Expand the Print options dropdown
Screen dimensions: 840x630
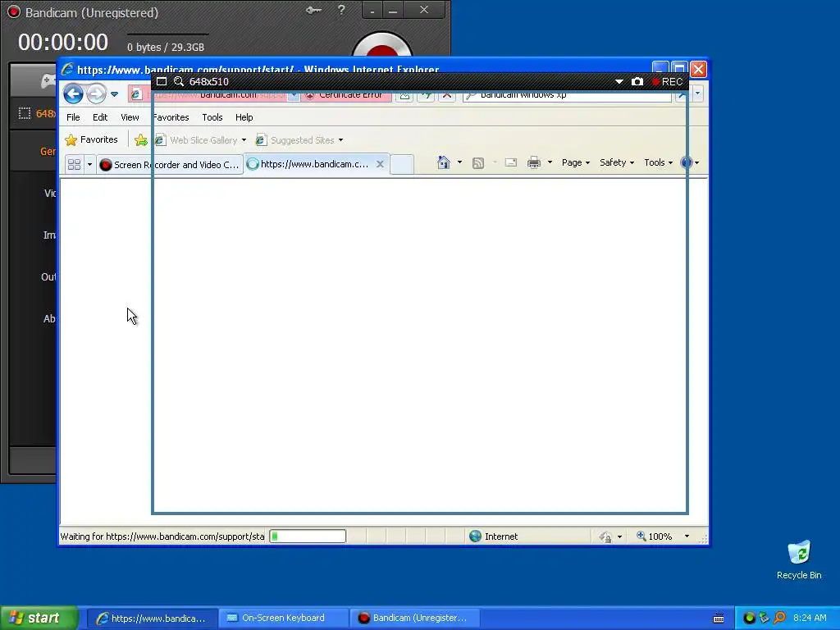click(x=550, y=162)
